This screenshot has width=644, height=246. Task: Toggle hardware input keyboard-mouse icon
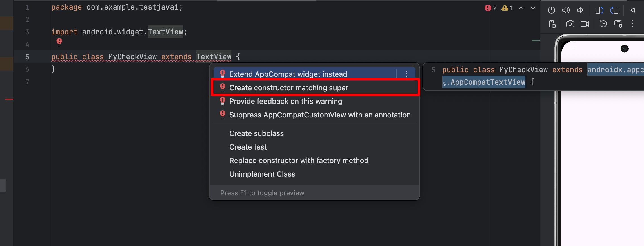[x=618, y=24]
